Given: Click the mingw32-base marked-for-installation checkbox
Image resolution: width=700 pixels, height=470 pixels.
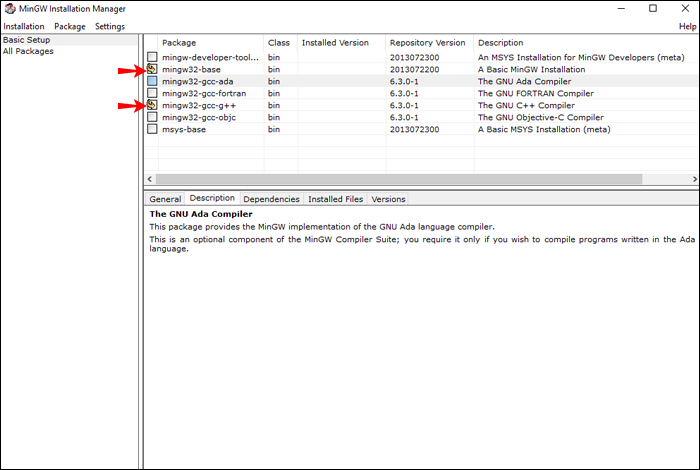Looking at the screenshot, I should click(x=152, y=69).
